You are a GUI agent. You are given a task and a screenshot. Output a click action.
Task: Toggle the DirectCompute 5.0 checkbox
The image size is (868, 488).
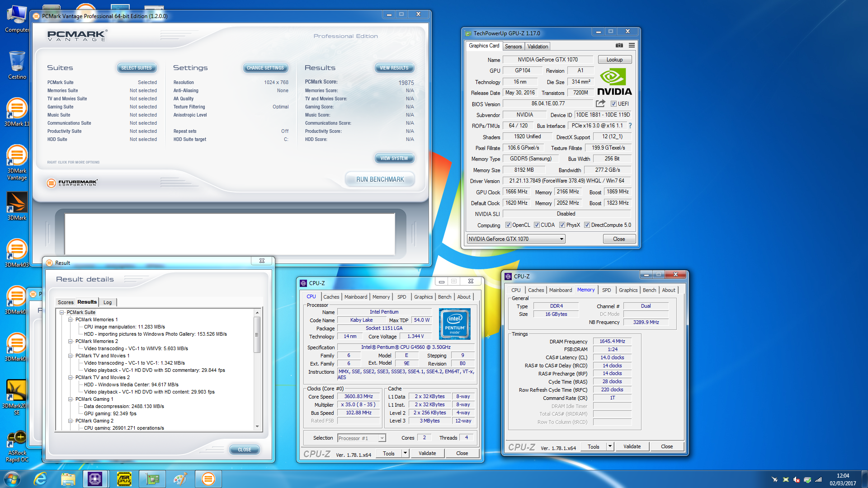coord(587,225)
